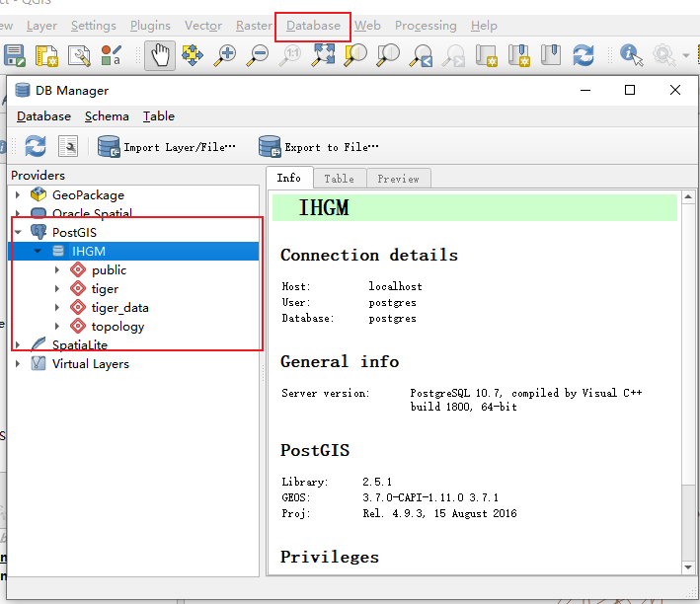Click the greyed gear action icon
The height and width of the screenshot is (604, 700).
663,55
